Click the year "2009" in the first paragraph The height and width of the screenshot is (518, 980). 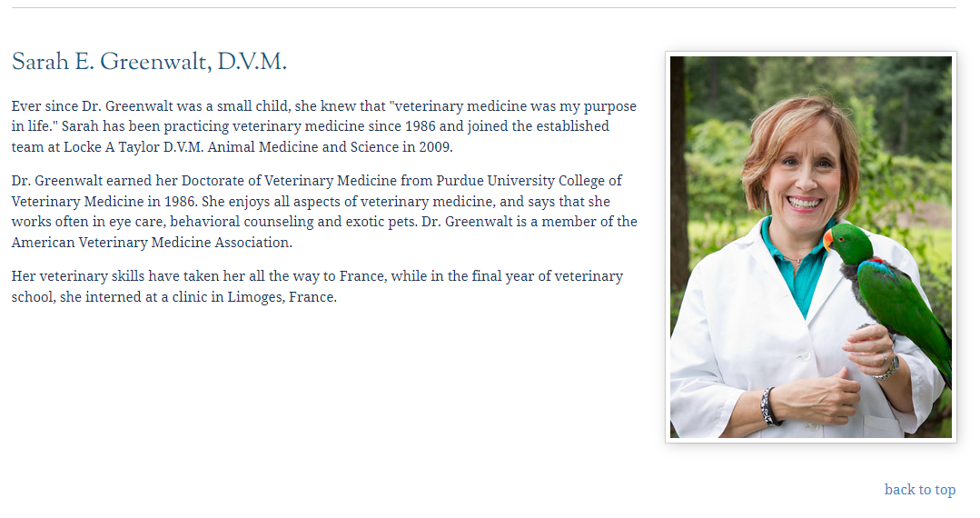pos(433,147)
